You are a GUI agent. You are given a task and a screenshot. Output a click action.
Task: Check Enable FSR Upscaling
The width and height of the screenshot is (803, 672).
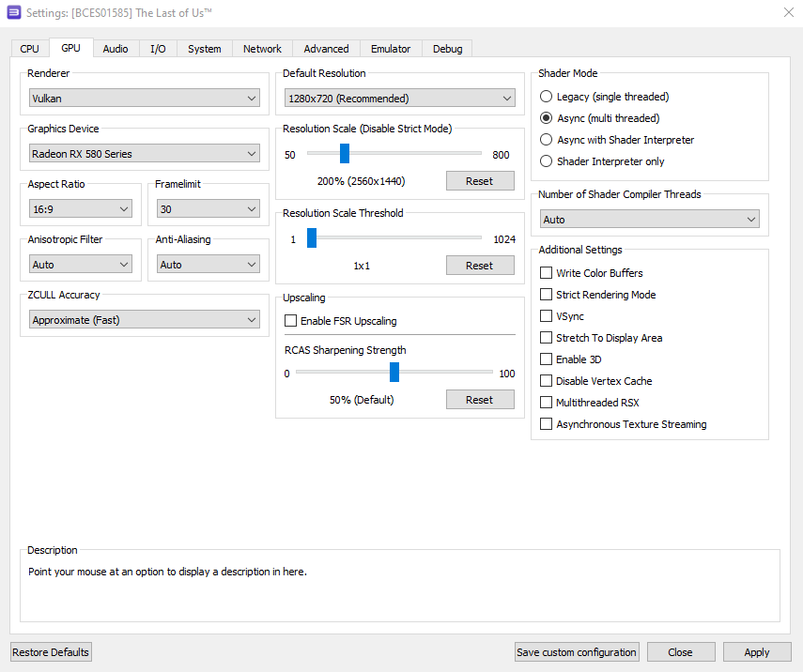291,321
